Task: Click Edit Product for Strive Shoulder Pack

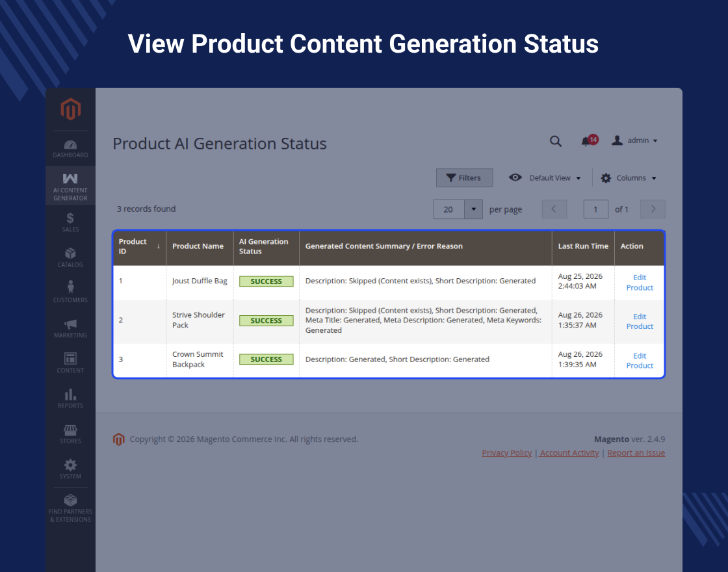Action: pos(640,321)
